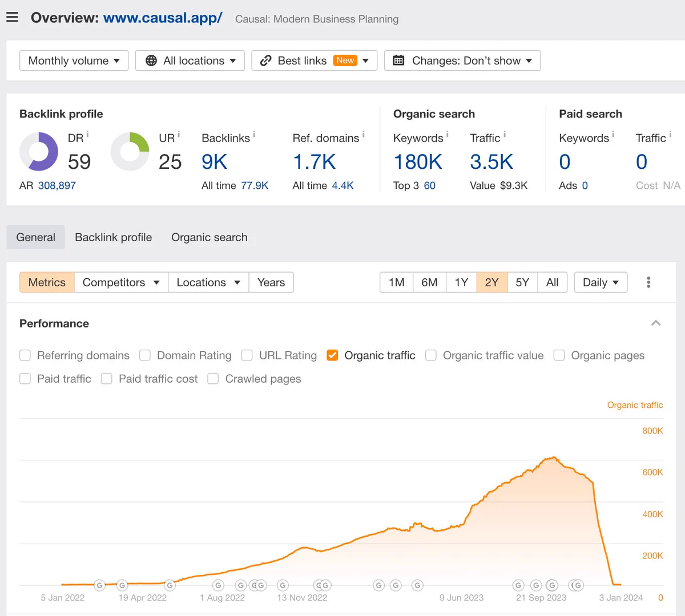This screenshot has height=616, width=685.
Task: Select the 1Y time range
Action: [x=461, y=282]
